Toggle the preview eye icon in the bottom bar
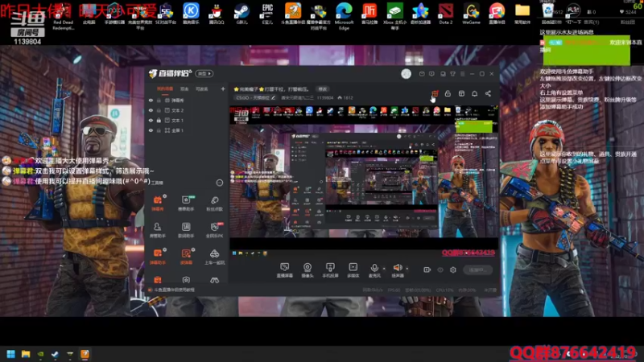 click(440, 269)
